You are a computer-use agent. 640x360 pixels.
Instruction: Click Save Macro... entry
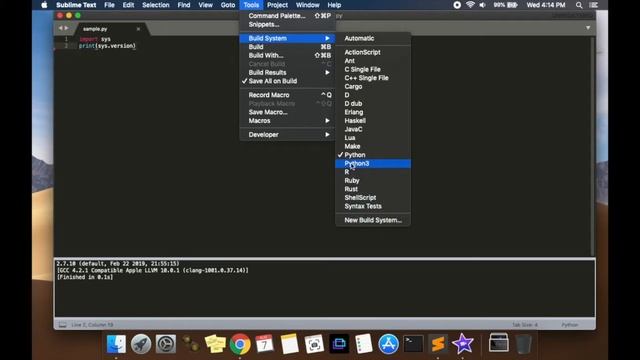coord(287,112)
